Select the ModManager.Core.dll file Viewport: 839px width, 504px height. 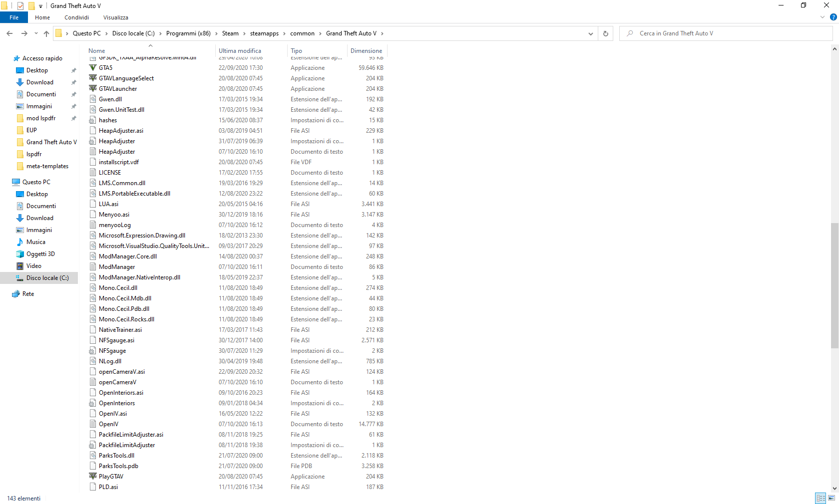(128, 256)
